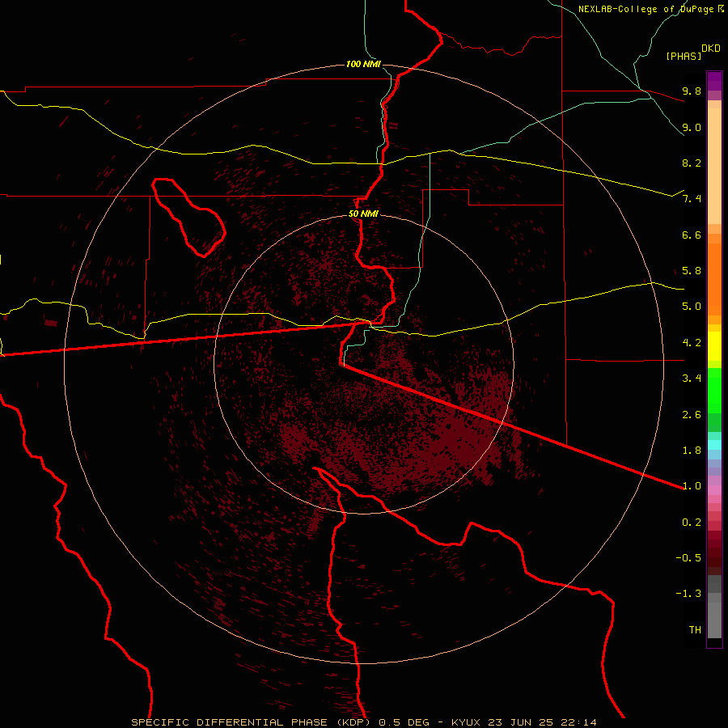Click the 4.2 scale value
This screenshot has width=728, height=728.
tap(692, 343)
